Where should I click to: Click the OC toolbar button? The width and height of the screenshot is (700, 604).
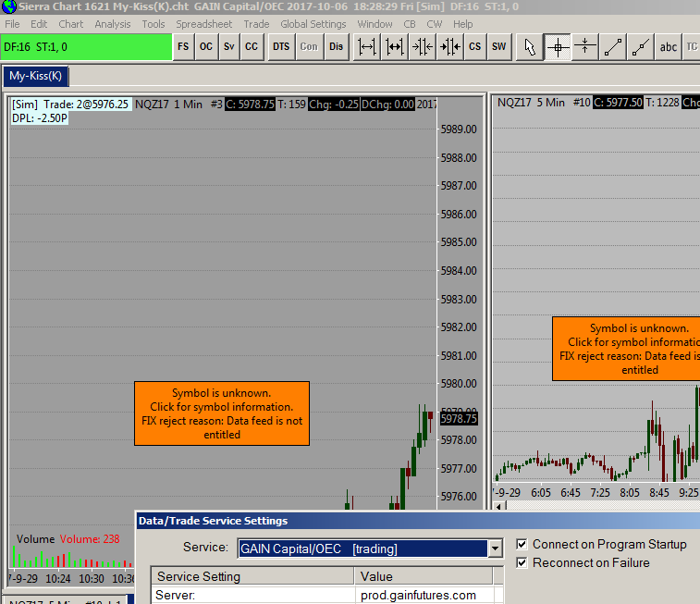tap(206, 47)
